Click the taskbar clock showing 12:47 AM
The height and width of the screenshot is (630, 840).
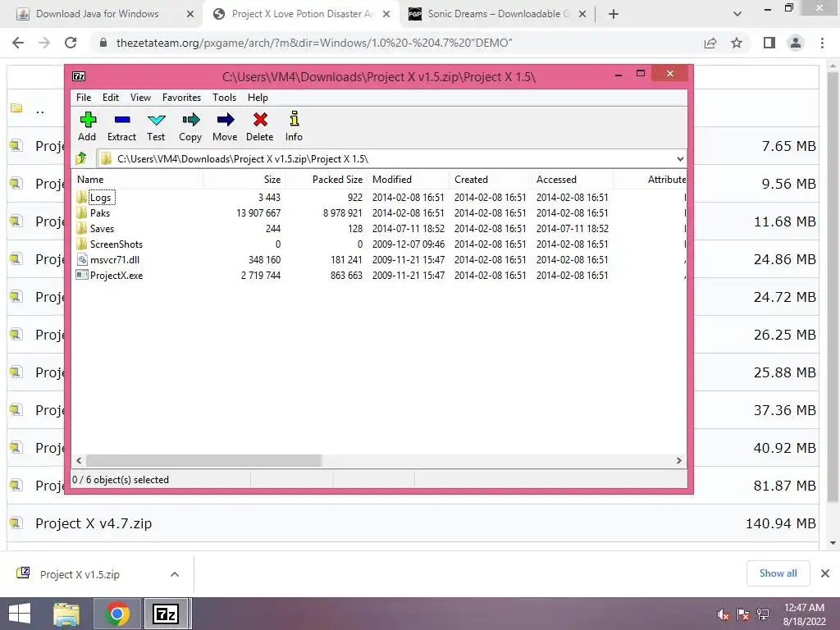(x=804, y=614)
